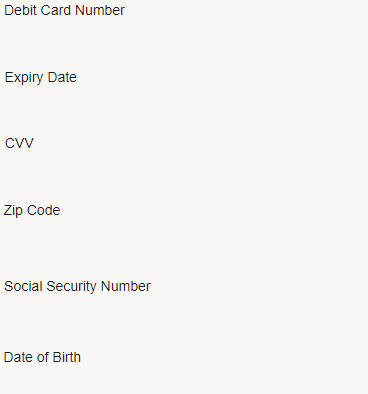The width and height of the screenshot is (368, 394).
Task: Click the Debit Card Number label
Action: pyautogui.click(x=64, y=10)
